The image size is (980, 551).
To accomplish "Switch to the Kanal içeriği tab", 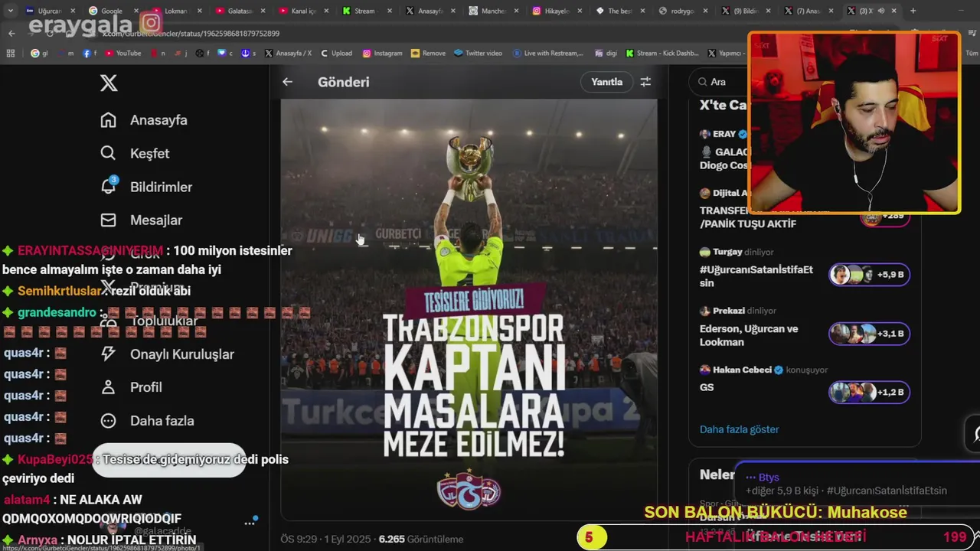I will (x=302, y=11).
